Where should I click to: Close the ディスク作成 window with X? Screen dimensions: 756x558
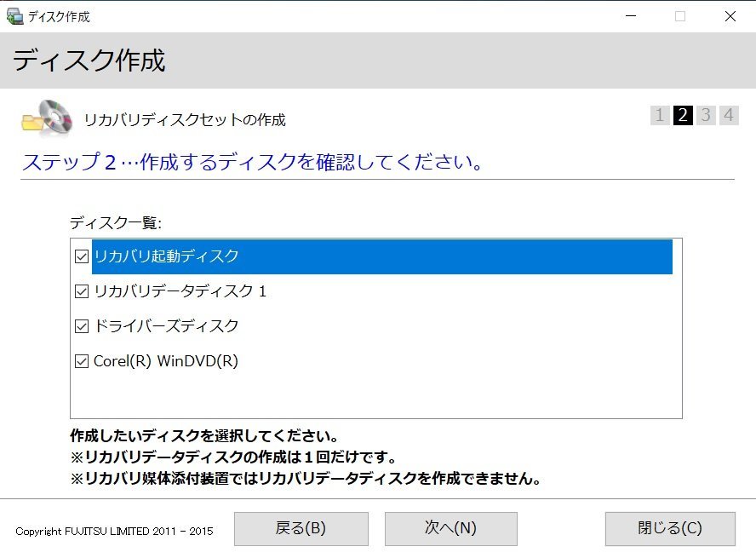point(730,16)
